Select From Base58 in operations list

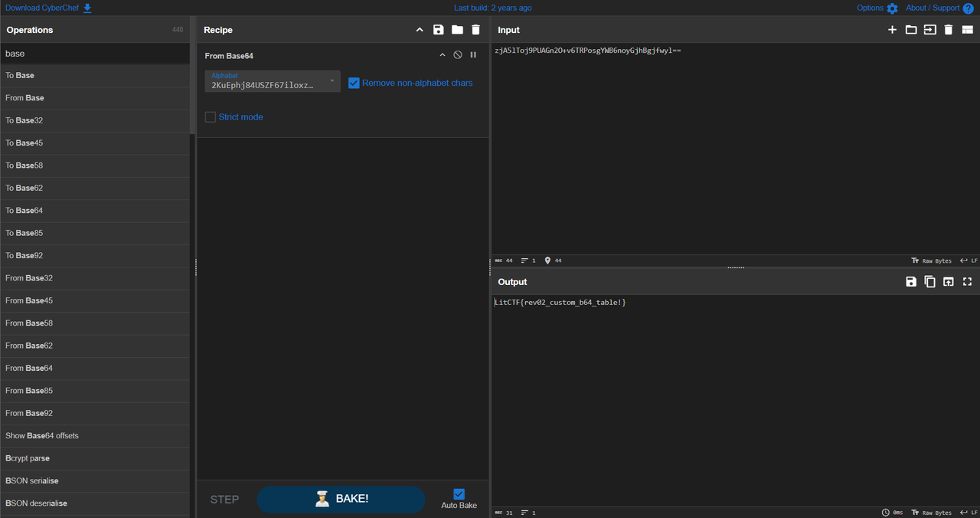click(x=95, y=323)
